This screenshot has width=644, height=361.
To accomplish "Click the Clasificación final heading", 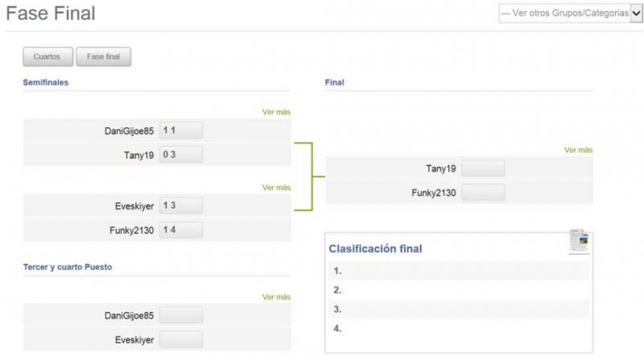I will coord(375,249).
